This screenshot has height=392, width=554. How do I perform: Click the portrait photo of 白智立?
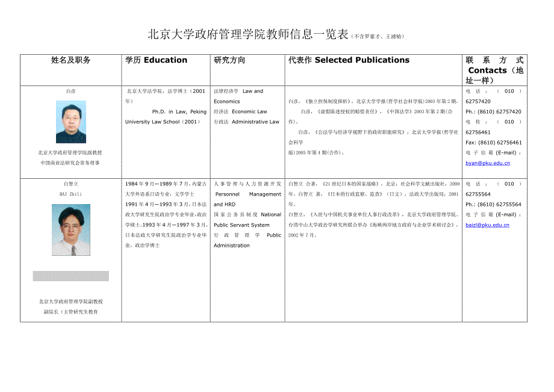(71, 230)
